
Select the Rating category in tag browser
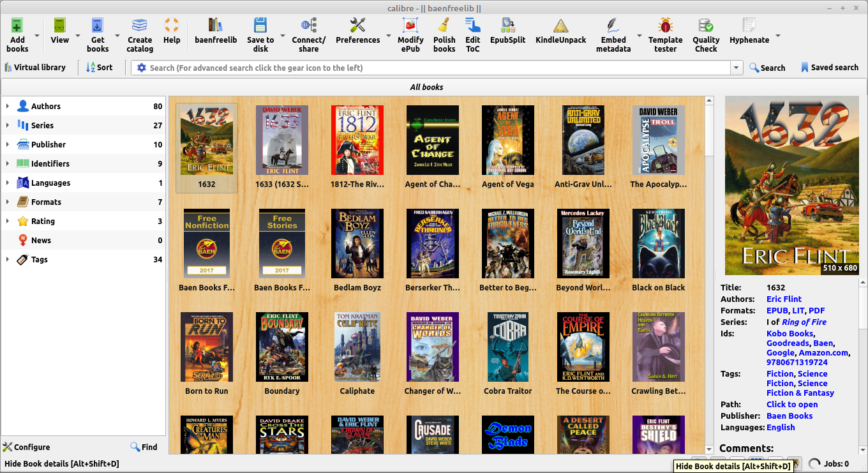84,221
